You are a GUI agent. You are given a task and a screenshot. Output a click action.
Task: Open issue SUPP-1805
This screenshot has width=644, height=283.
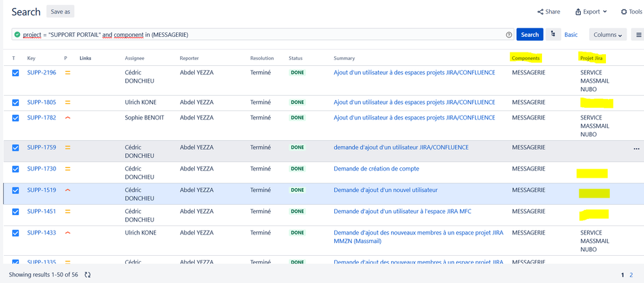pos(41,102)
